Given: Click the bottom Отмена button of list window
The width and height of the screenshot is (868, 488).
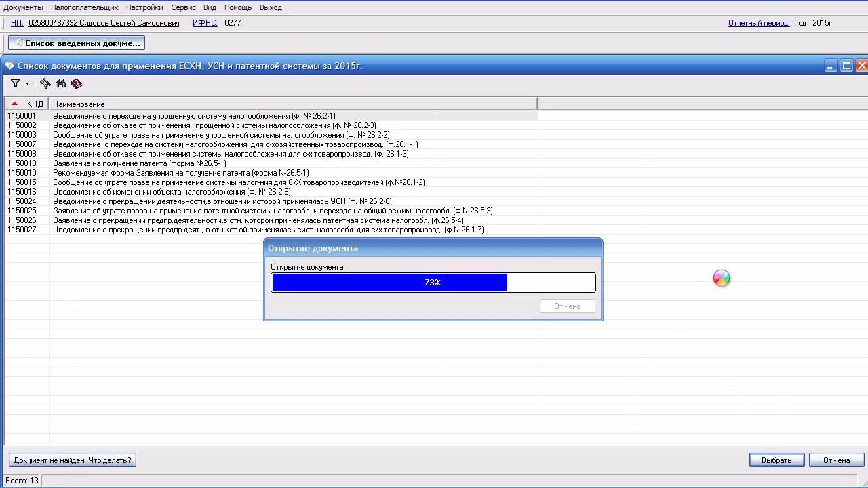Looking at the screenshot, I should [x=836, y=460].
